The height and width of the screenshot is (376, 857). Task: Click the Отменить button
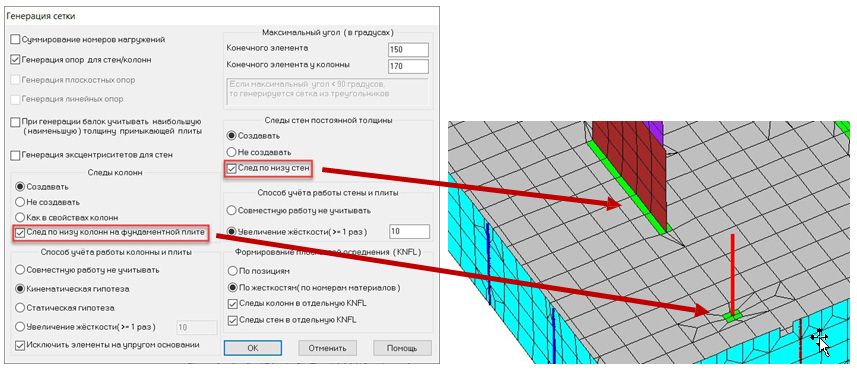click(x=327, y=348)
